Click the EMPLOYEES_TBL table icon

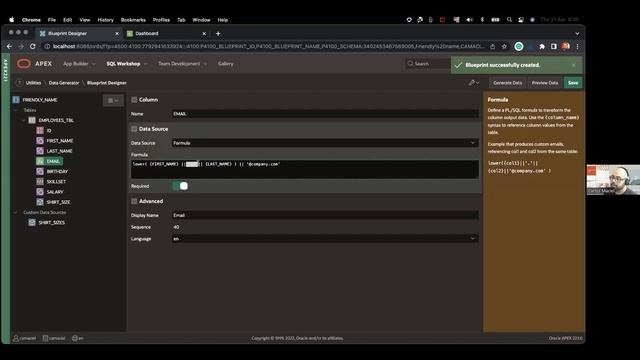point(32,120)
